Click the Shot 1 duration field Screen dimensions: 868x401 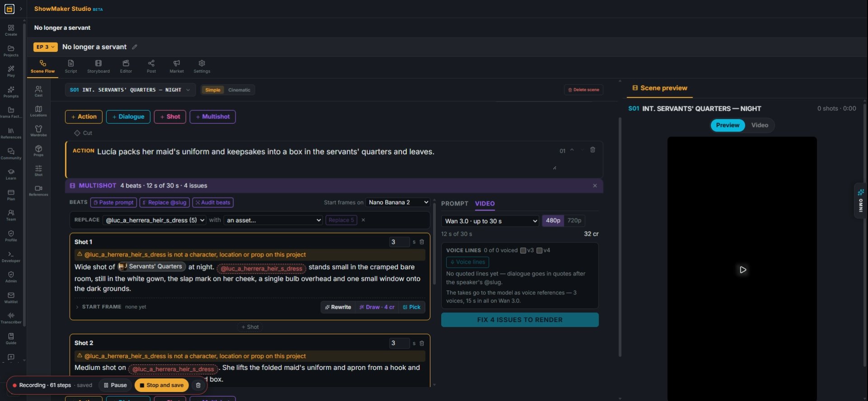pos(399,242)
